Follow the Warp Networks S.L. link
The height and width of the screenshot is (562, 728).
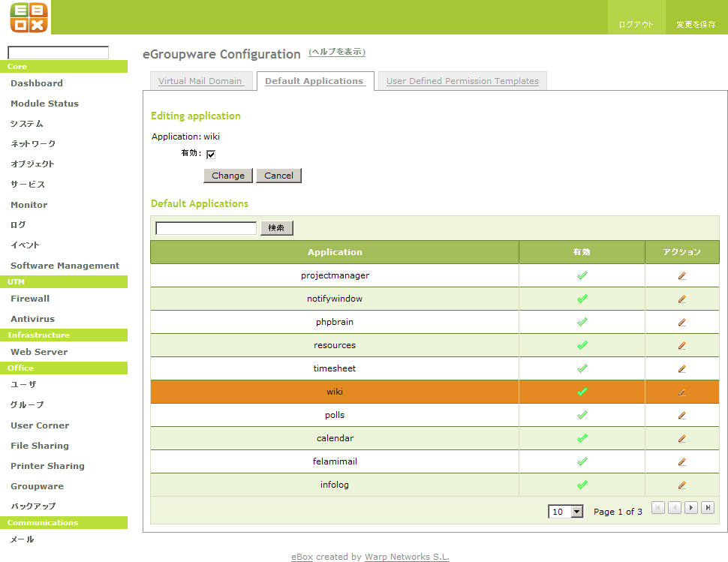pos(407,557)
